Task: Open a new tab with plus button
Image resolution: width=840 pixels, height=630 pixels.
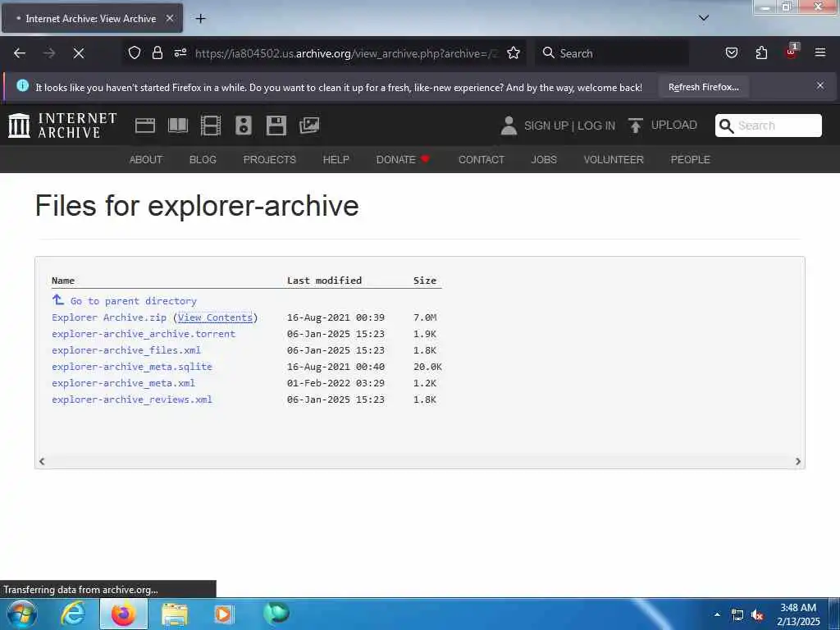Action: pos(200,19)
